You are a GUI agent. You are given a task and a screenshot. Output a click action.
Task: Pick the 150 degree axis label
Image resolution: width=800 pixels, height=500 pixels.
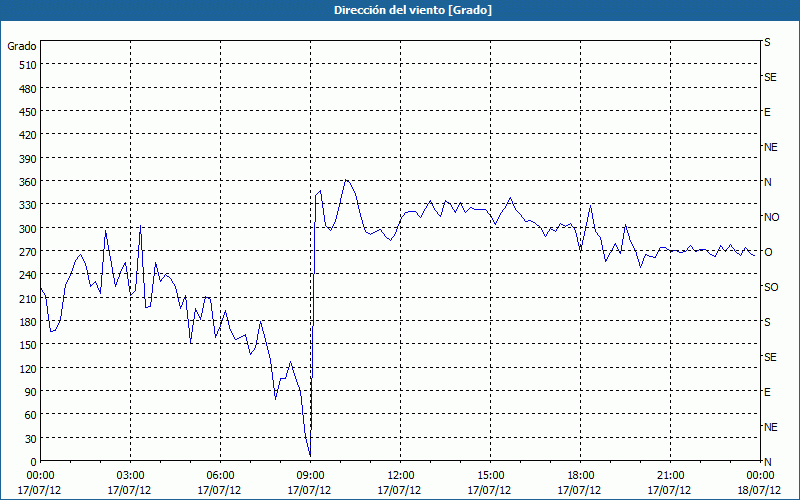(28, 345)
